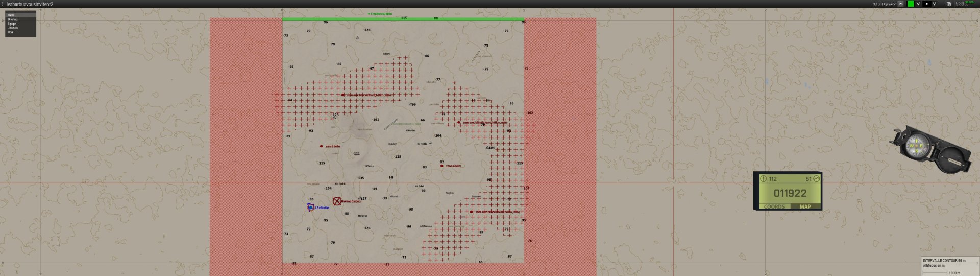Screen dimensions: 980x276
Task: Collapse the unit info panel with up chevron
Action: [x=901, y=4]
